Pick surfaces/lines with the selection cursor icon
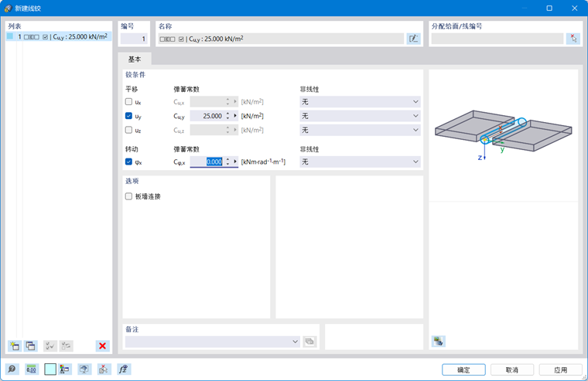This screenshot has height=381, width=588. (573, 39)
